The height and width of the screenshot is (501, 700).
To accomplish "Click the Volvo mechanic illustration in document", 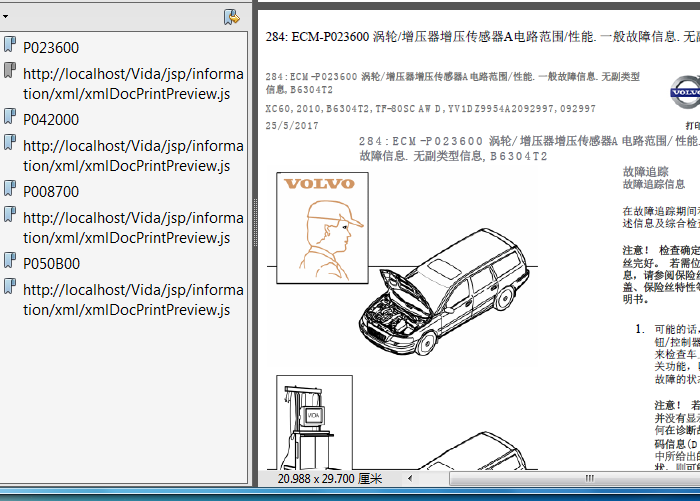I will pos(322,228).
